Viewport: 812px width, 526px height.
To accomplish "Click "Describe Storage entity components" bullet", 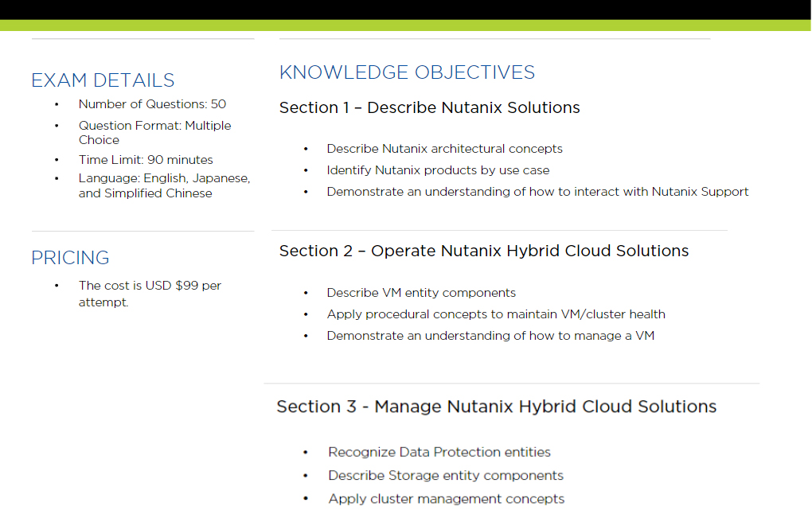I will (446, 475).
